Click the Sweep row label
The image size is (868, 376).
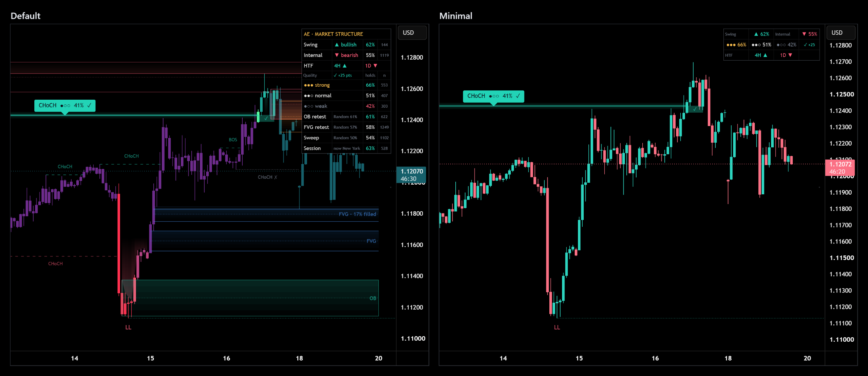point(311,138)
